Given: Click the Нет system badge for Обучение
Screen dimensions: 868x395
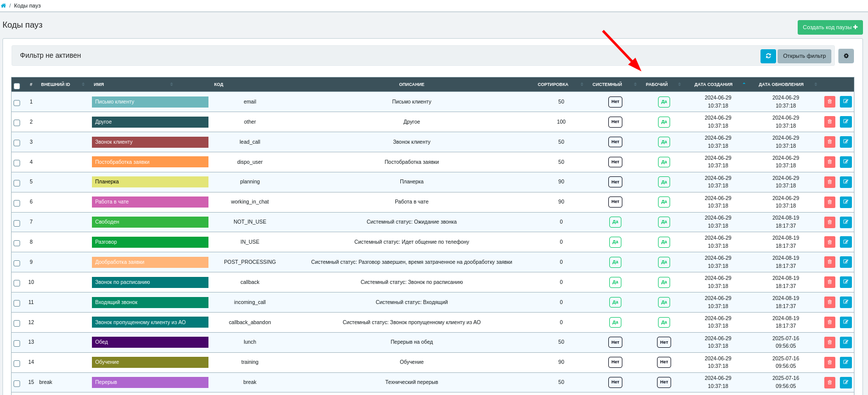Looking at the screenshot, I should point(615,362).
